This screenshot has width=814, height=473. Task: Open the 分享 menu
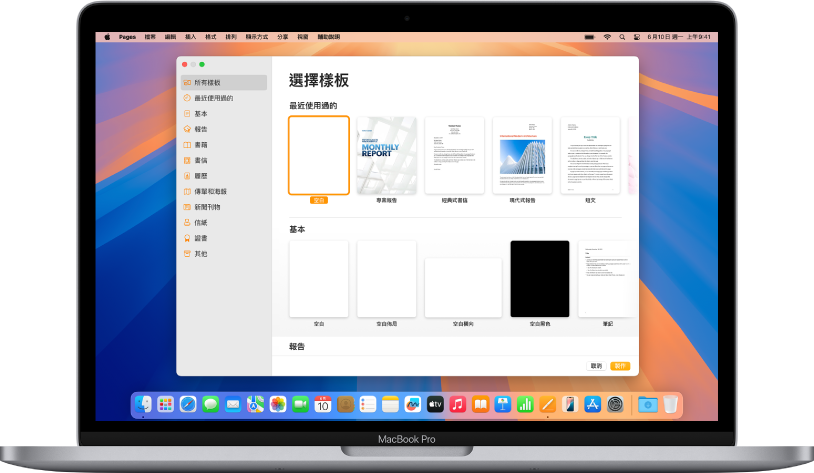point(282,37)
